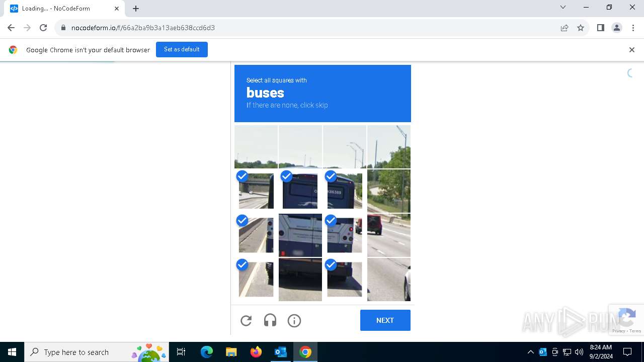Select top row, third column lamp posts tile
644x362 pixels.
coord(345,147)
